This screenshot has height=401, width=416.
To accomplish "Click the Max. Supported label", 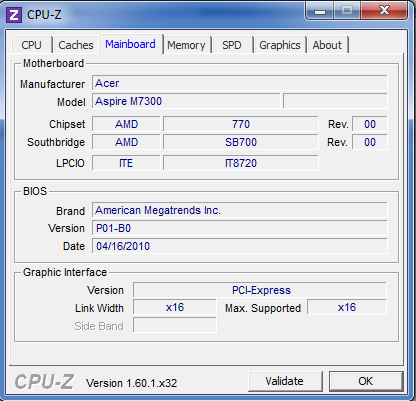I will (263, 308).
